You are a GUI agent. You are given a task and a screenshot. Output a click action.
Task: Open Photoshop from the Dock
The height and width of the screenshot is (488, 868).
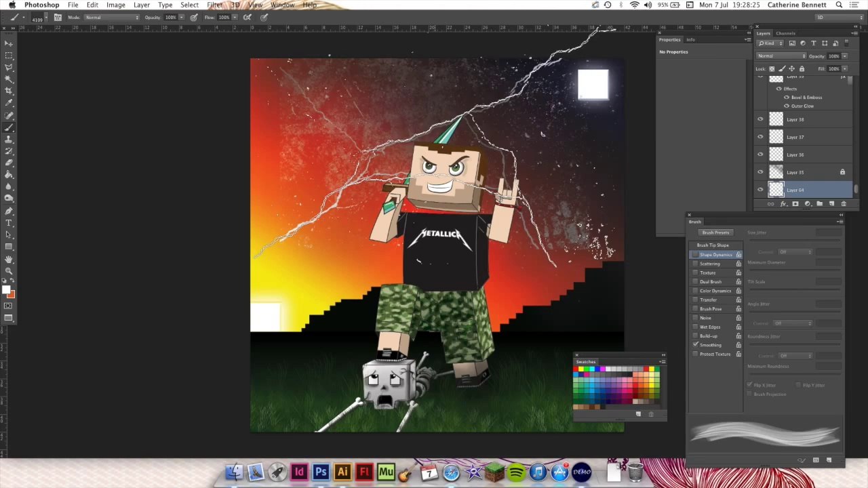tap(321, 472)
